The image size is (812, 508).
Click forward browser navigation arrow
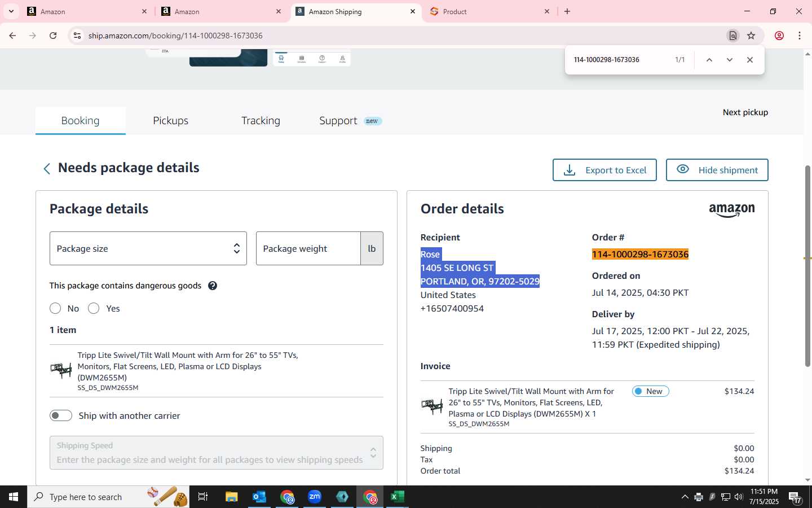(33, 36)
